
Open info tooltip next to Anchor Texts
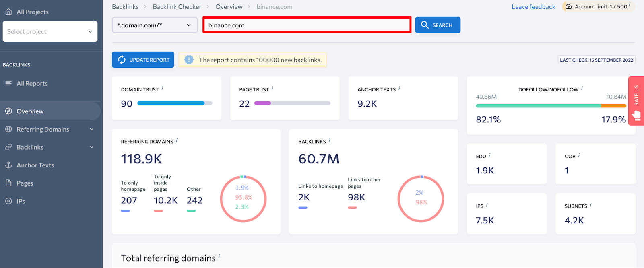(x=399, y=88)
